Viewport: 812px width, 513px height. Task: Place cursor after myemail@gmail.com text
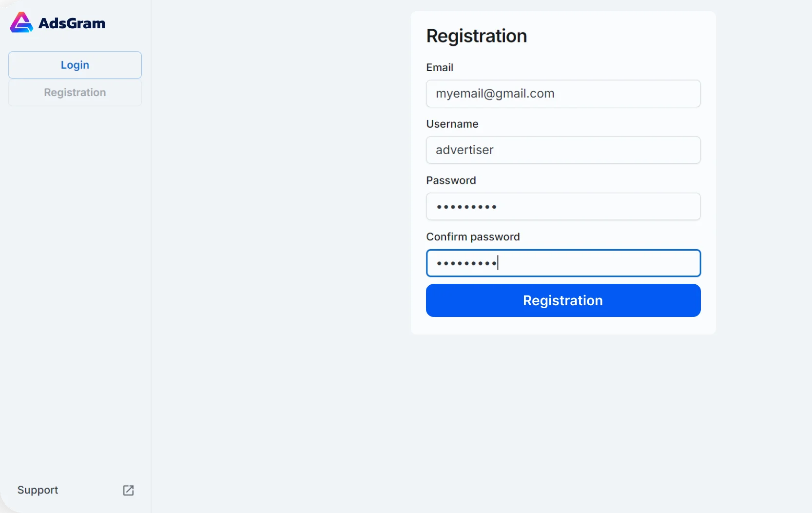click(556, 94)
